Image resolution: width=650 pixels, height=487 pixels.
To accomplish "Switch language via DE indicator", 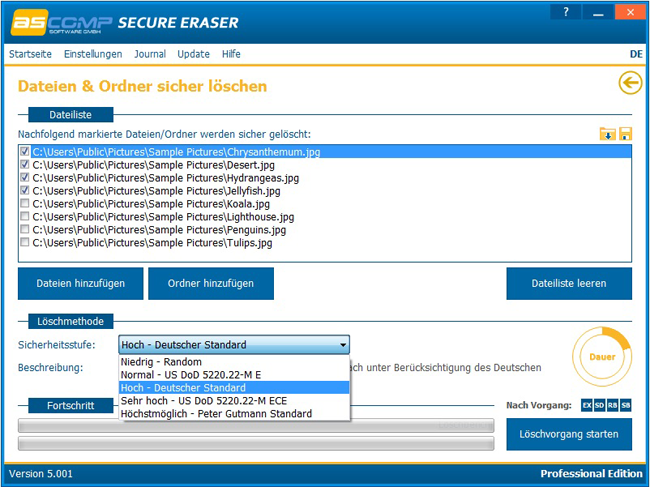I will click(x=636, y=54).
